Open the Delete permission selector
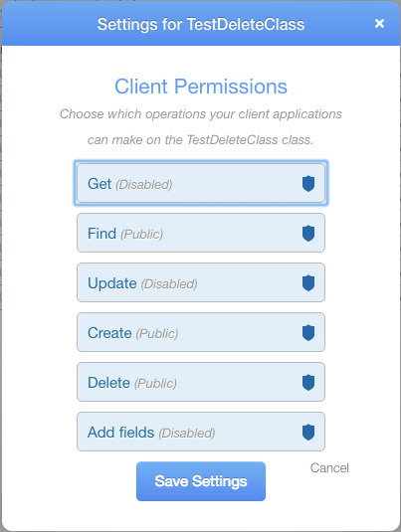Image resolution: width=401 pixels, height=532 pixels. coord(201,382)
